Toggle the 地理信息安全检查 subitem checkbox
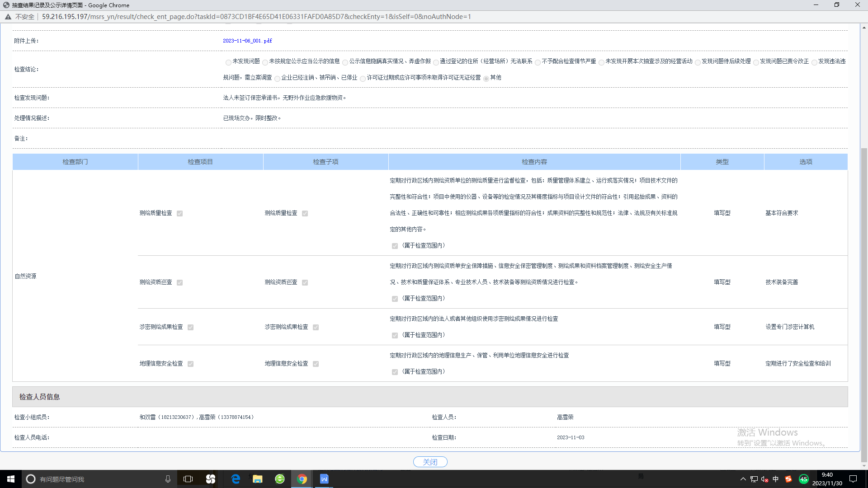The height and width of the screenshot is (488, 868). [316, 364]
